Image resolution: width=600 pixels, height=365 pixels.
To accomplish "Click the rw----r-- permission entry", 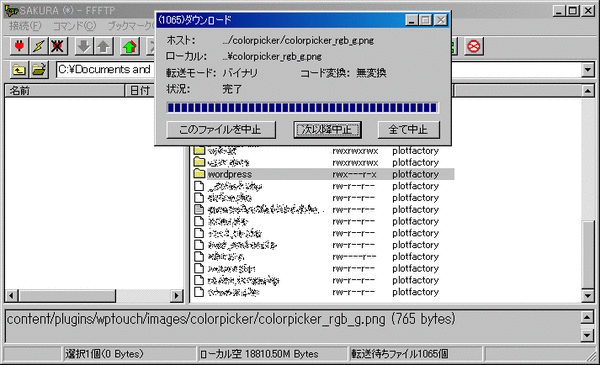I will pos(354,257).
